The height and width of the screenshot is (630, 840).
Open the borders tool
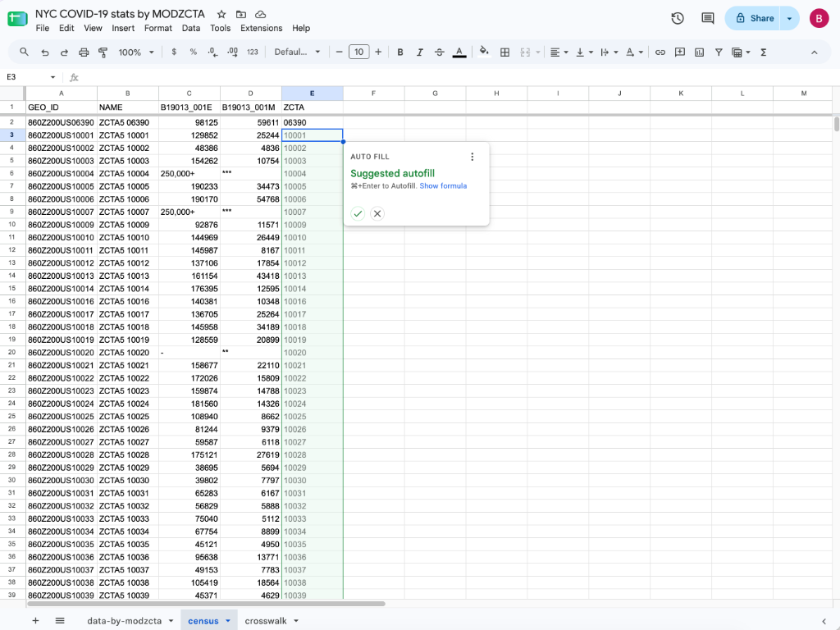pyautogui.click(x=504, y=52)
